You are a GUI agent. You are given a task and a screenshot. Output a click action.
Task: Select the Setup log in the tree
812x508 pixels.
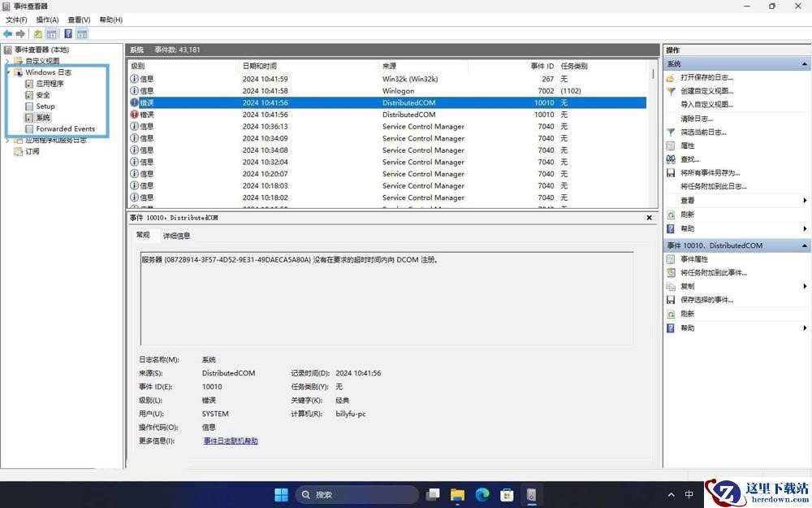[x=45, y=106]
